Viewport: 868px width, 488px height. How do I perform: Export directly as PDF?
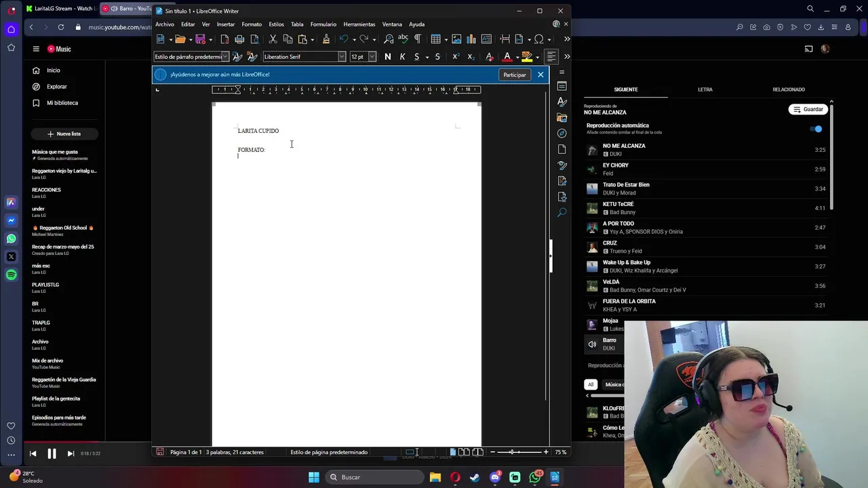(x=224, y=39)
